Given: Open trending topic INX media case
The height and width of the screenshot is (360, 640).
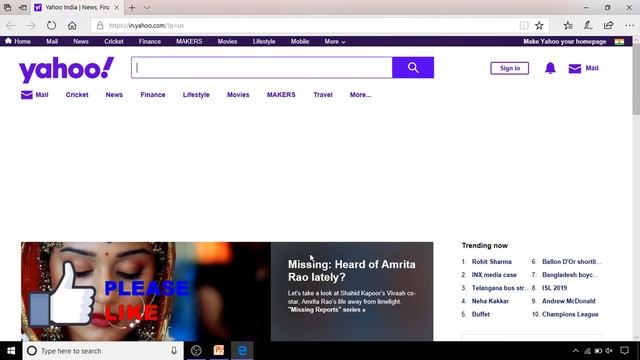Looking at the screenshot, I should [x=494, y=275].
